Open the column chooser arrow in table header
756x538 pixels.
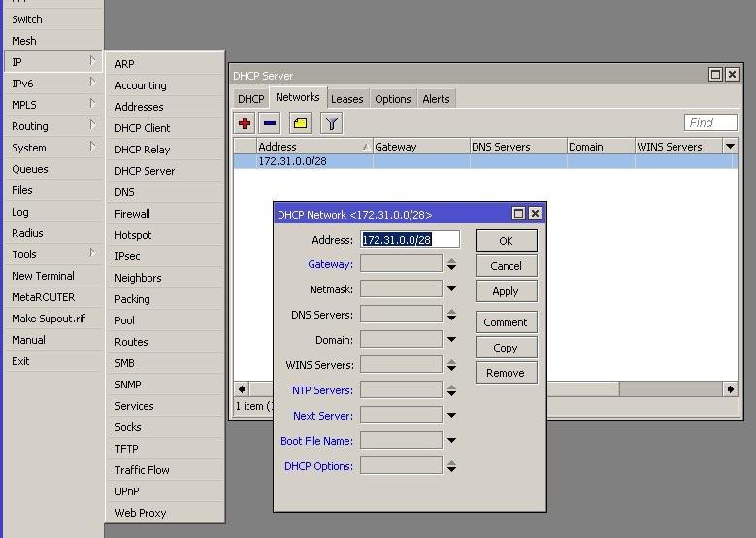pos(730,147)
